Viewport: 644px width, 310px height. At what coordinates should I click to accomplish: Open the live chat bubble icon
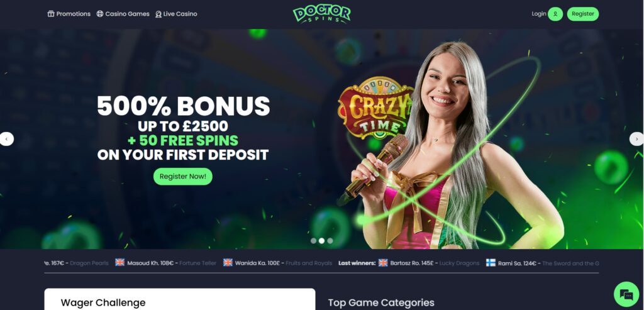tap(626, 294)
